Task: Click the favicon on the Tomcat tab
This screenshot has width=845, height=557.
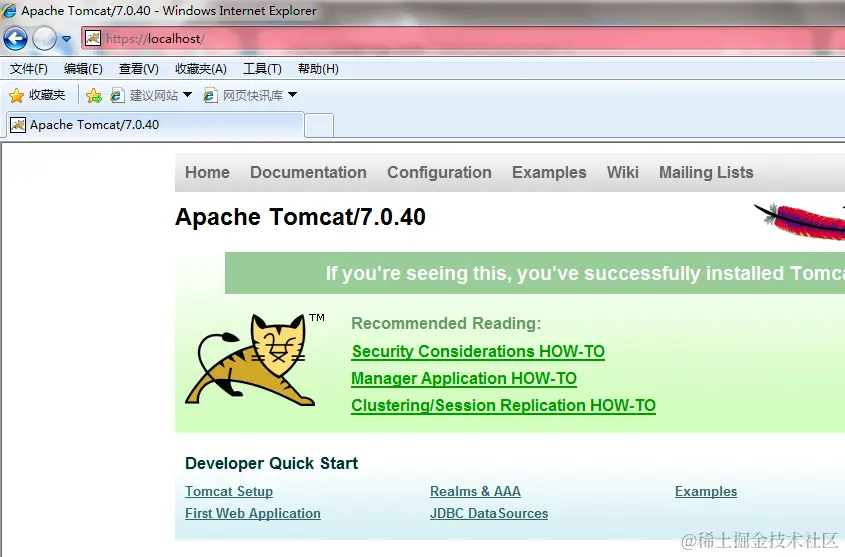Action: 18,125
